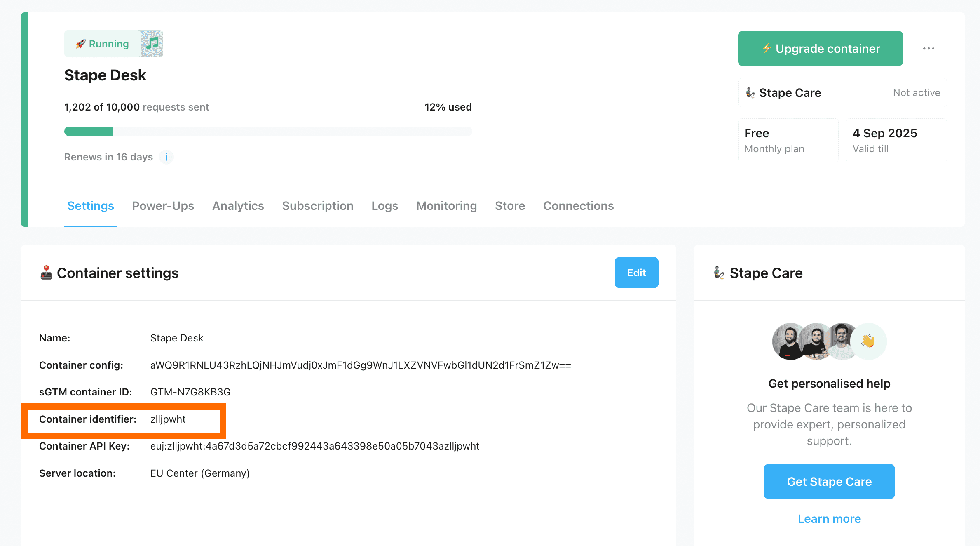This screenshot has height=546, width=980.
Task: Click the genie icon in Stape Care panel header
Action: pos(719,273)
